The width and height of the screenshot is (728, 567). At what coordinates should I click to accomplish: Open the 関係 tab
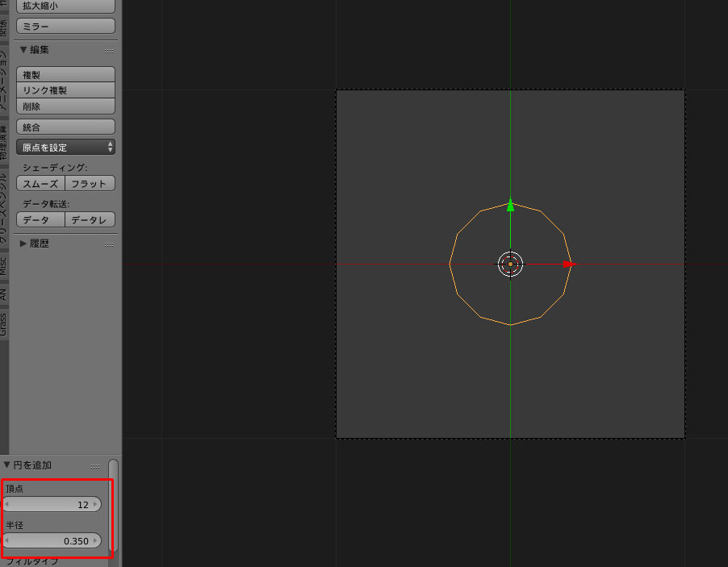point(4,28)
